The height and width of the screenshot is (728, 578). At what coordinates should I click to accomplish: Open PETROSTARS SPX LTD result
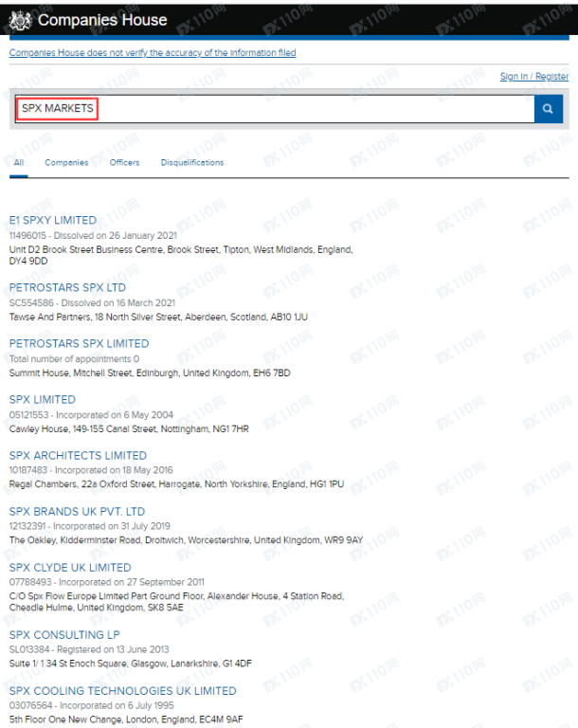67,287
